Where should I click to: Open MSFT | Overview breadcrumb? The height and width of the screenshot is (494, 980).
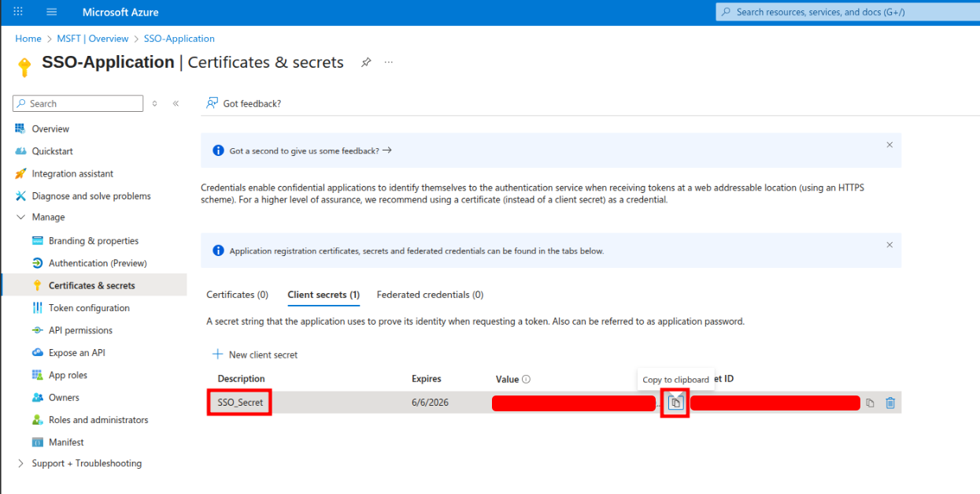tap(93, 39)
